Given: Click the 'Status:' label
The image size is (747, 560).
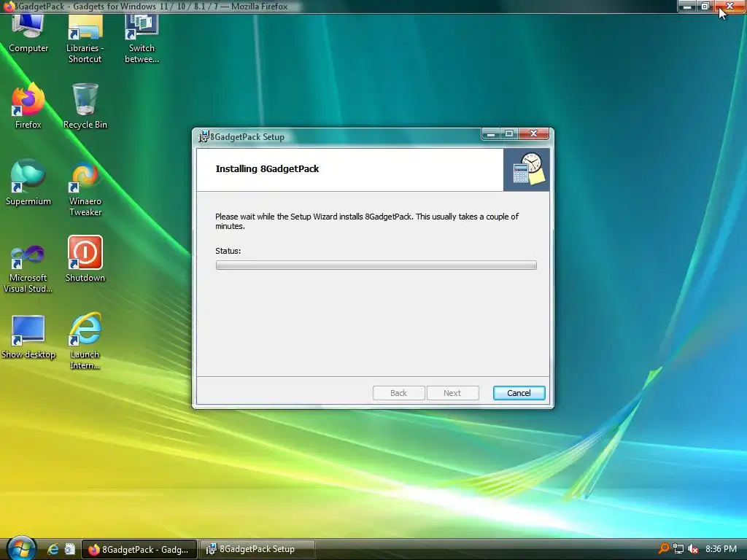Looking at the screenshot, I should (228, 251).
